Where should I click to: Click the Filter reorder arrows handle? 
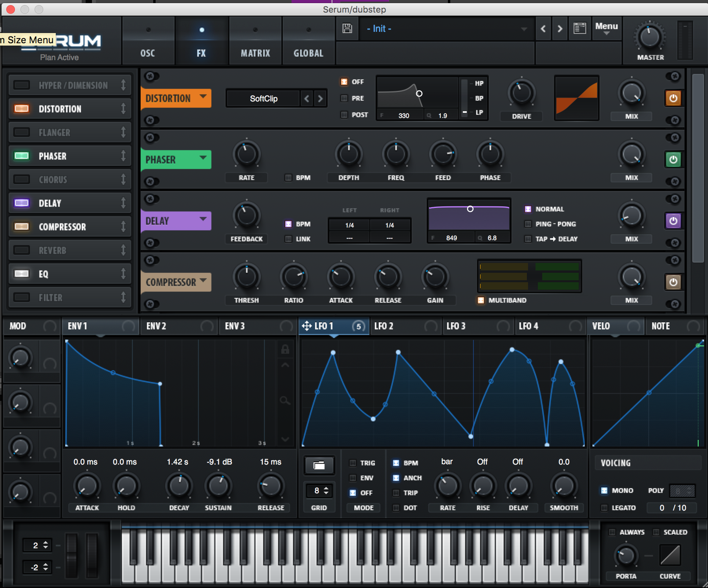(123, 298)
